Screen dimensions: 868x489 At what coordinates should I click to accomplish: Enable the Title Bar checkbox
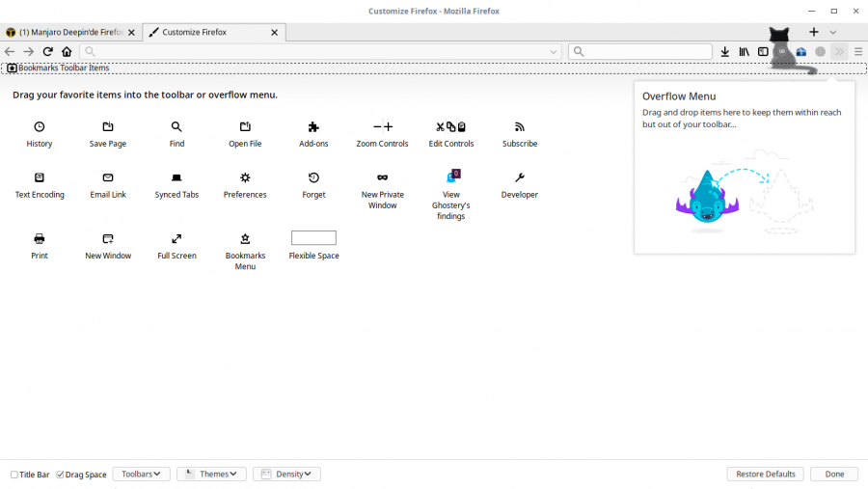click(x=14, y=475)
